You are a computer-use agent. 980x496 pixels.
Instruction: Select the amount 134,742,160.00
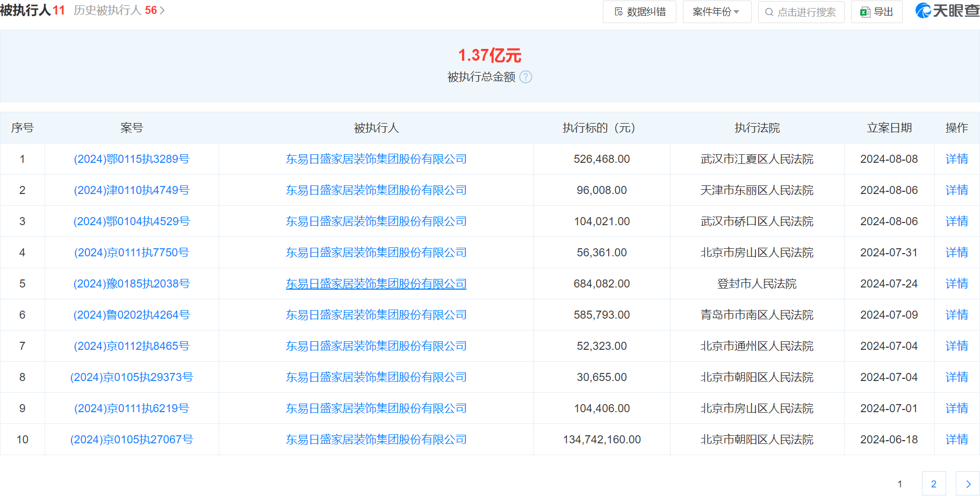602,440
